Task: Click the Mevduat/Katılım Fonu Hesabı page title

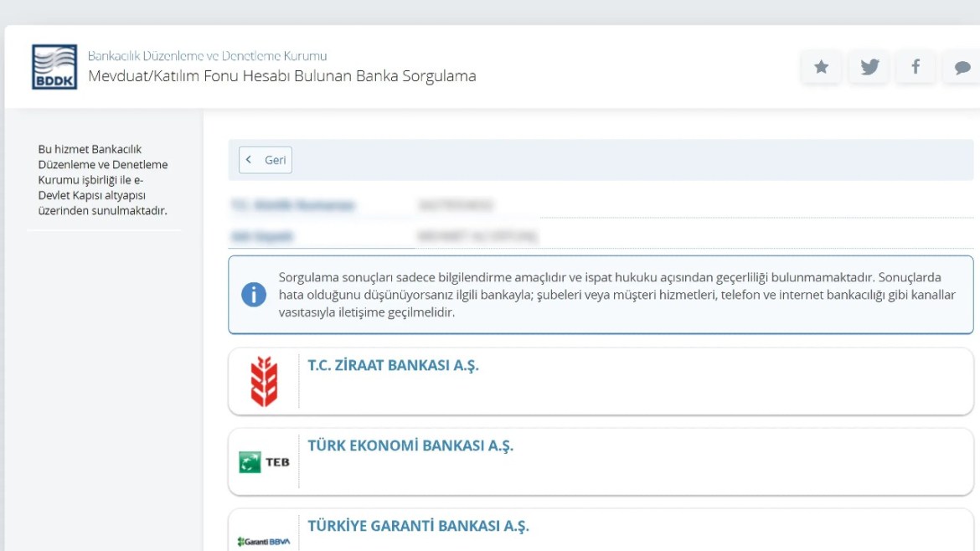Action: 281,76
